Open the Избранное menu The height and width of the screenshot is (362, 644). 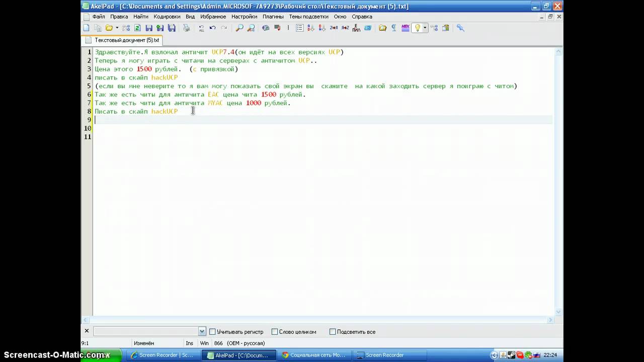[x=213, y=17]
